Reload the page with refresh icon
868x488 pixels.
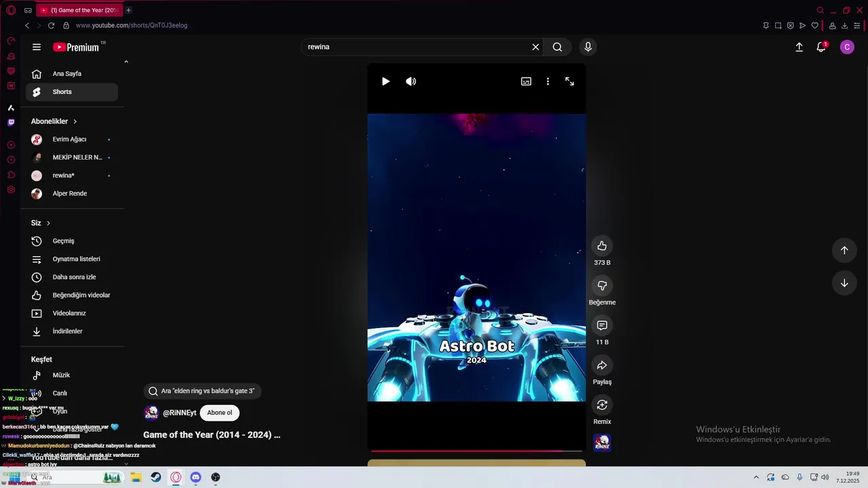click(51, 26)
